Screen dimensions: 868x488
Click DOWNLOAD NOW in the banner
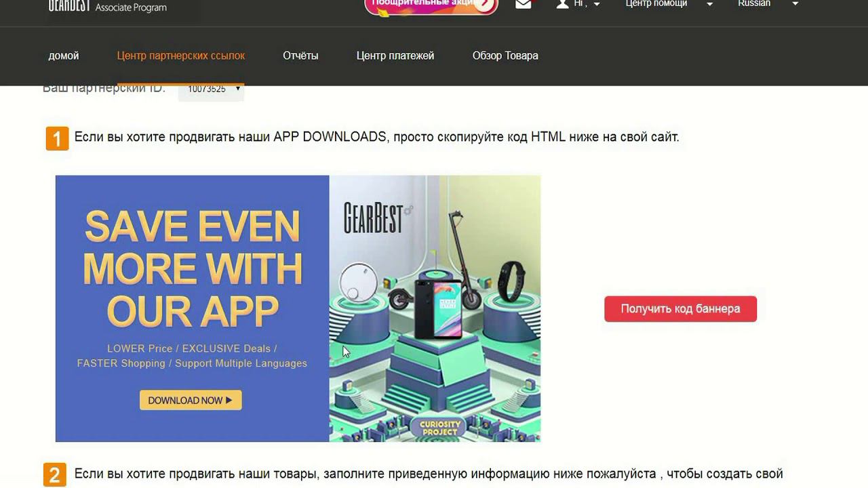(191, 400)
